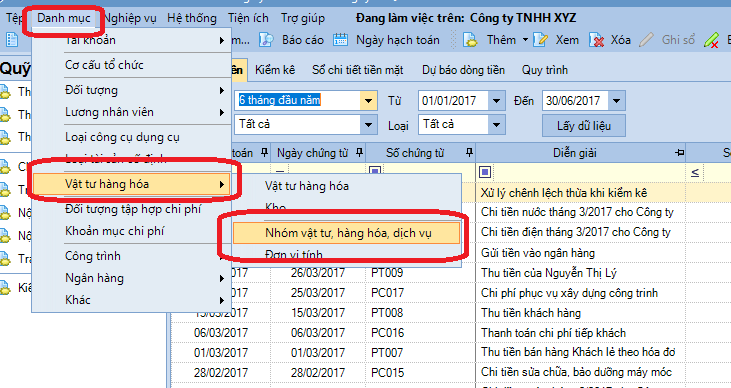Screen dimensions: 731x388
Task: Select the PC017 voucher cell
Action: 420,293
